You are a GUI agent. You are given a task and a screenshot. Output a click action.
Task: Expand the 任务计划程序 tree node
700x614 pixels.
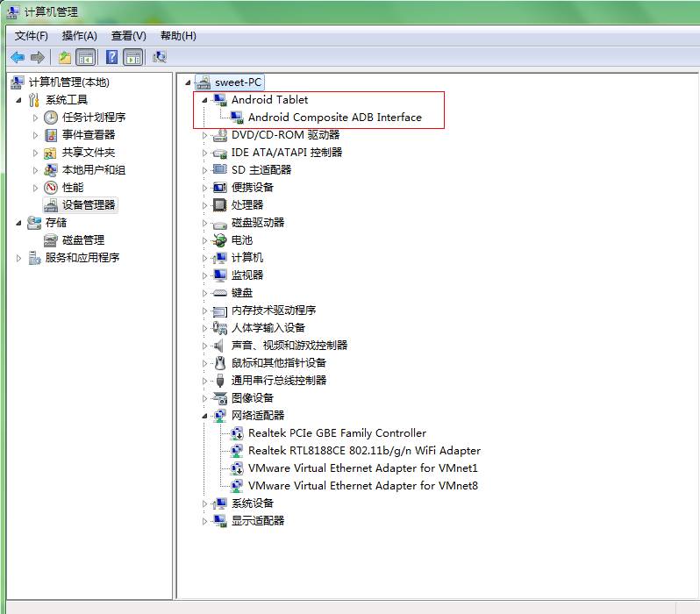(x=36, y=118)
